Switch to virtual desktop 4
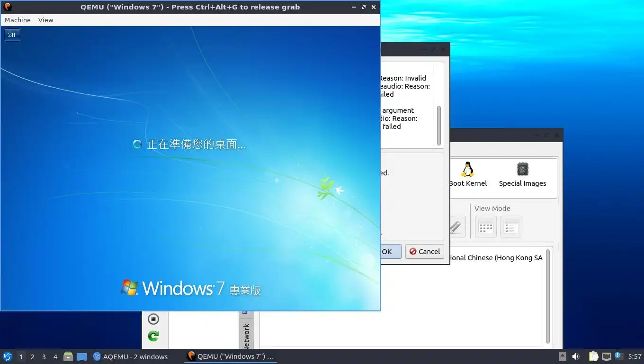Screen dimensions: 644x364 (55, 356)
